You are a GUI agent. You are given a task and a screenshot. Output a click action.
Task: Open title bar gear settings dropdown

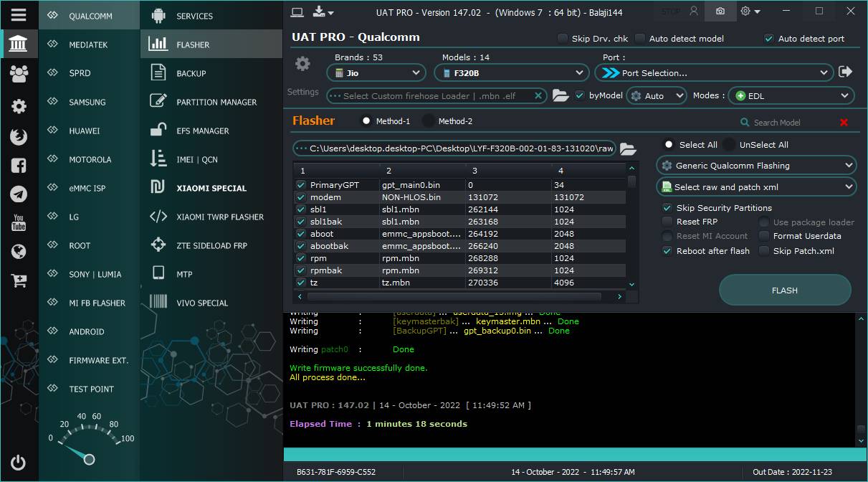point(750,11)
